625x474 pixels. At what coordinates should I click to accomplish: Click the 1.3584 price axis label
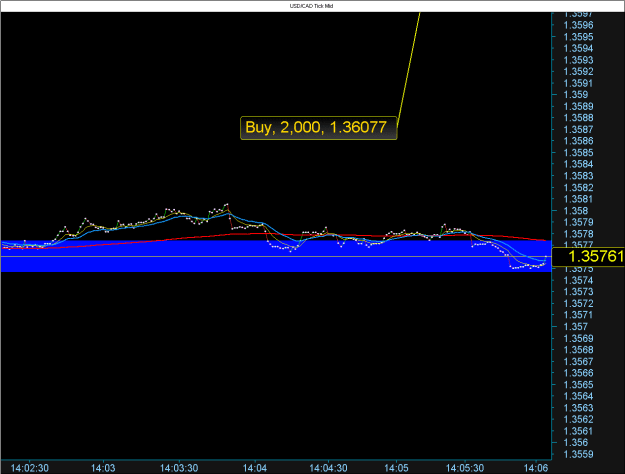click(578, 164)
